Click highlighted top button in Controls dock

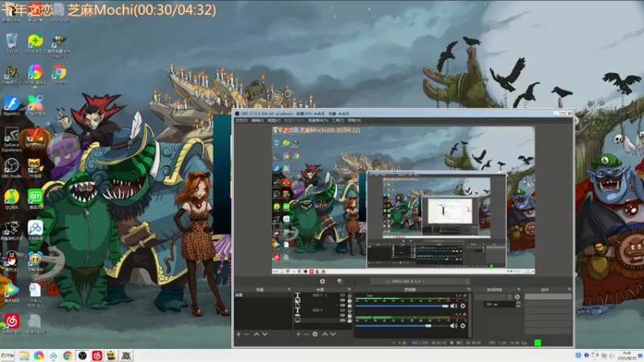[x=548, y=296]
